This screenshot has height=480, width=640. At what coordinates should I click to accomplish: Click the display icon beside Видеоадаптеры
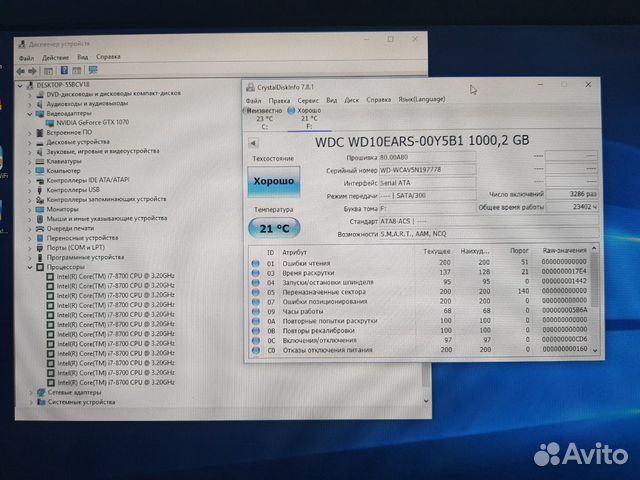[40, 114]
